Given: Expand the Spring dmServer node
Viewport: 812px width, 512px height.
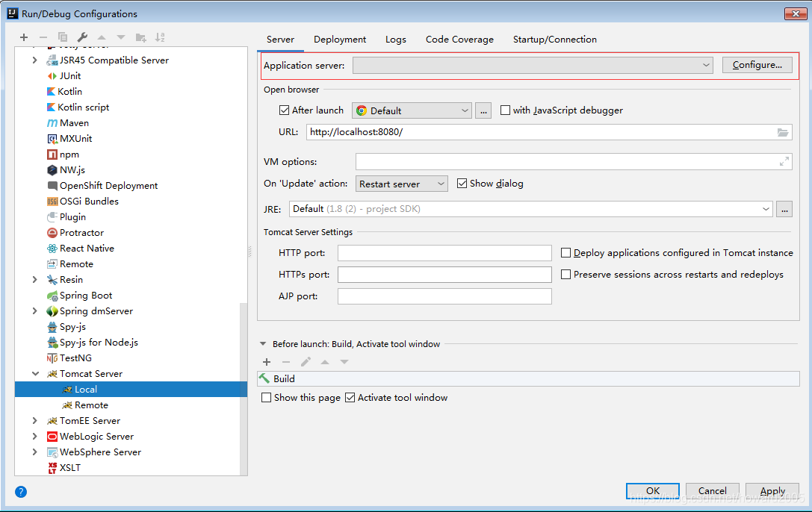Looking at the screenshot, I should click(34, 311).
